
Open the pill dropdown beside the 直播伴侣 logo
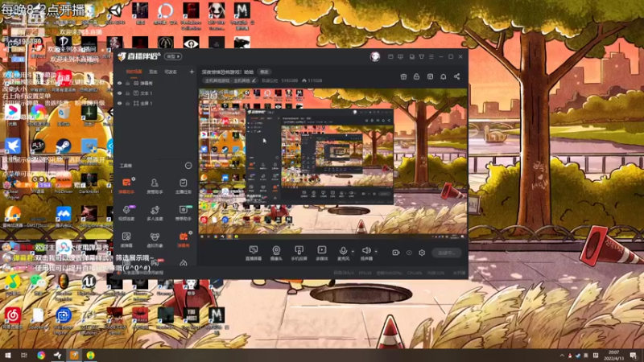[173, 56]
